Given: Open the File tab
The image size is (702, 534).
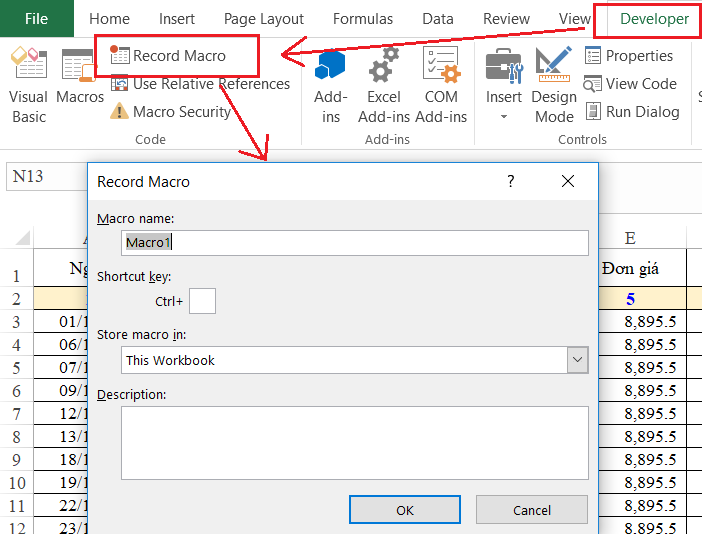Looking at the screenshot, I should tap(37, 18).
